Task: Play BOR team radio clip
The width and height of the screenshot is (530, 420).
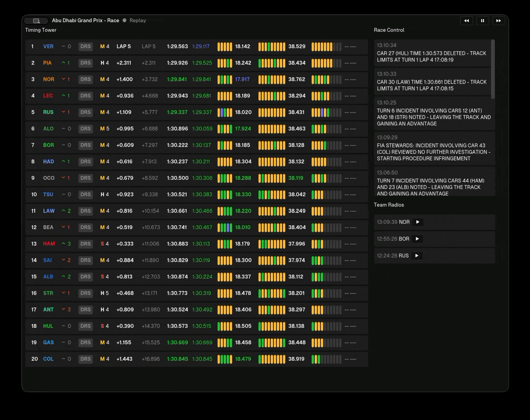Action: (x=417, y=239)
